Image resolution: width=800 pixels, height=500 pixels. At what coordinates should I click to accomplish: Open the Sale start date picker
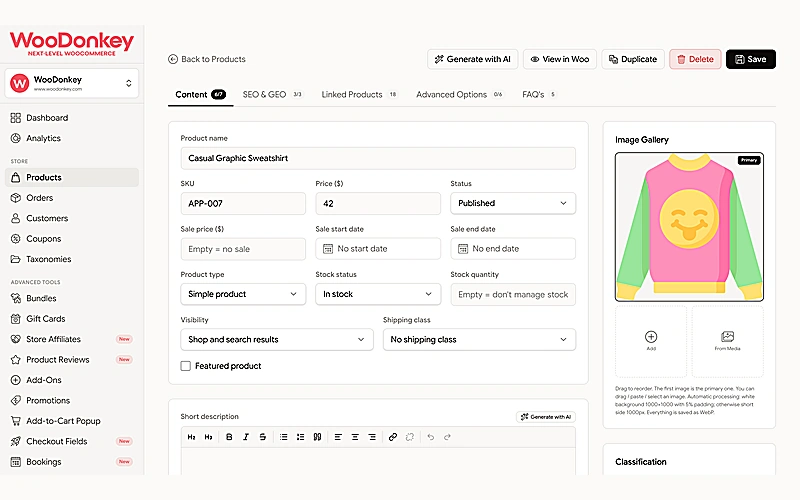tap(378, 249)
